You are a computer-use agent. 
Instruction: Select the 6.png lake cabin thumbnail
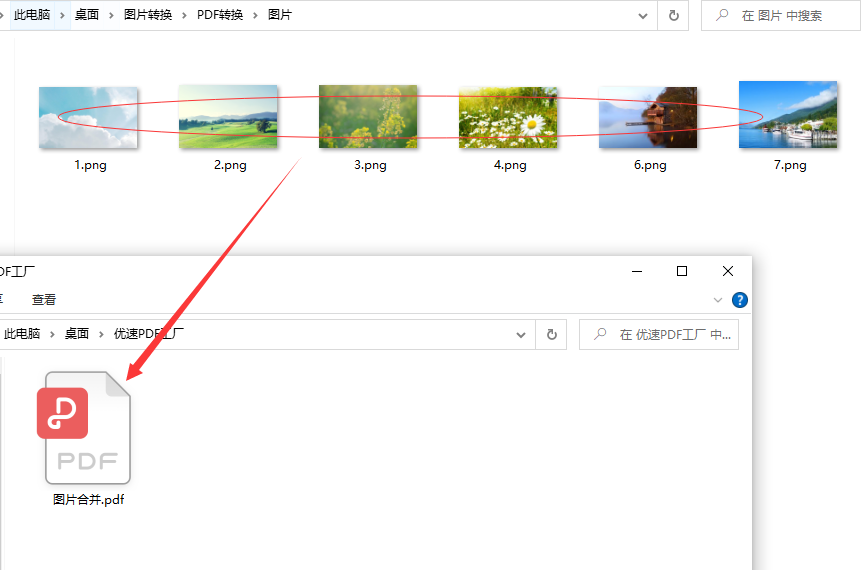point(648,117)
